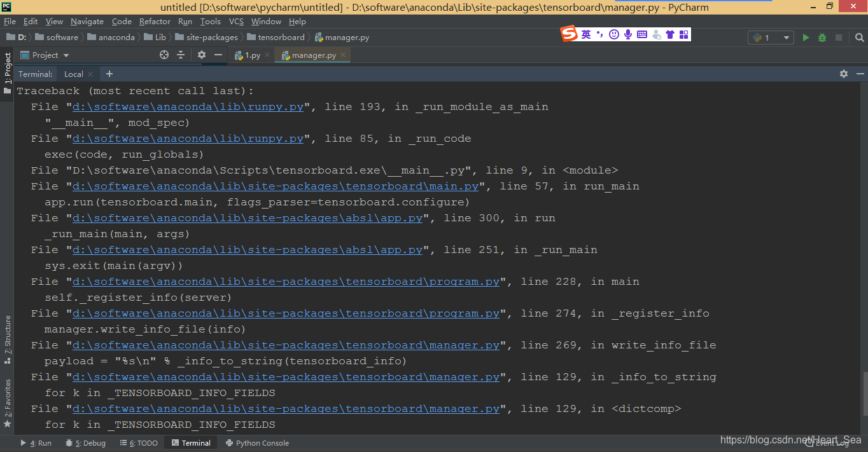The width and height of the screenshot is (868, 452).
Task: Toggle the 1: Project side tab
Action: pyautogui.click(x=7, y=74)
